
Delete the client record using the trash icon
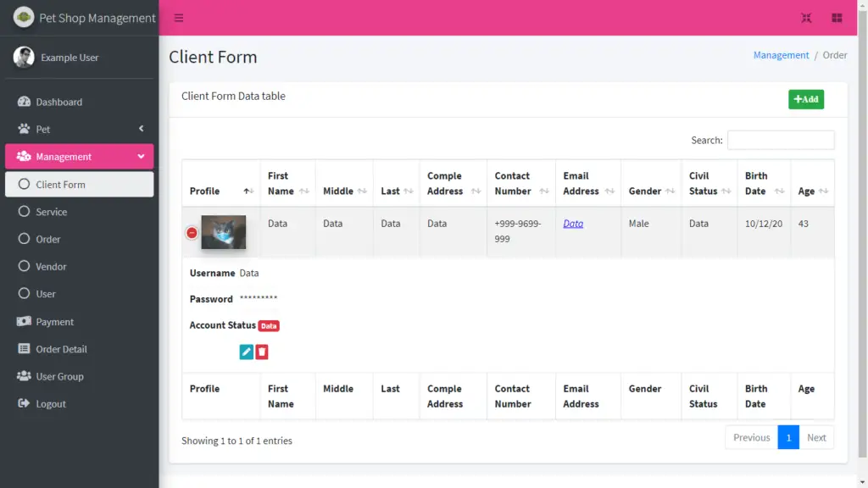click(261, 351)
